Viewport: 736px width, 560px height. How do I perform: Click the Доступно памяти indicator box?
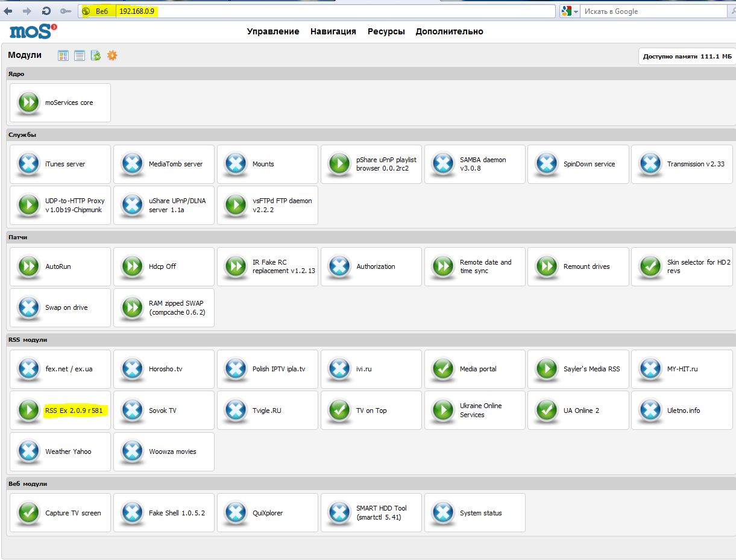687,57
